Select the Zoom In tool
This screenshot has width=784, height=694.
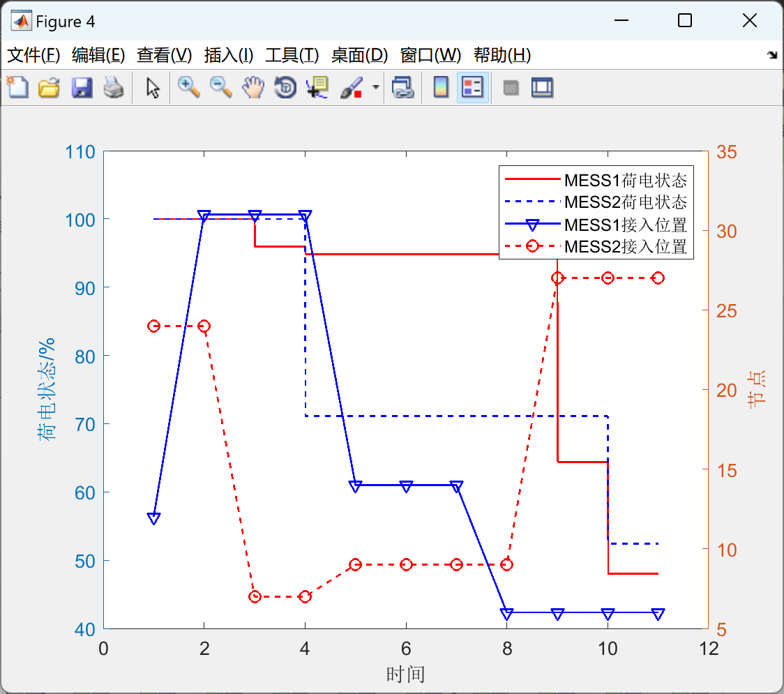[x=188, y=87]
